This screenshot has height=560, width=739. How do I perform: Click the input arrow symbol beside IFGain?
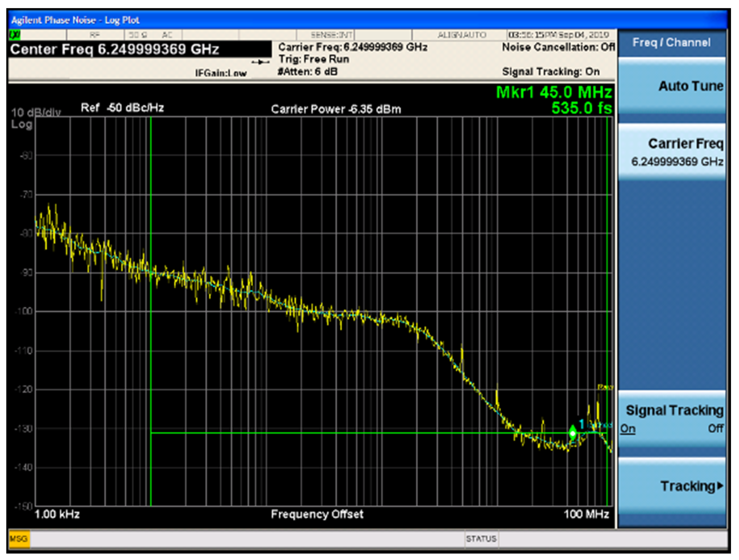pos(260,62)
